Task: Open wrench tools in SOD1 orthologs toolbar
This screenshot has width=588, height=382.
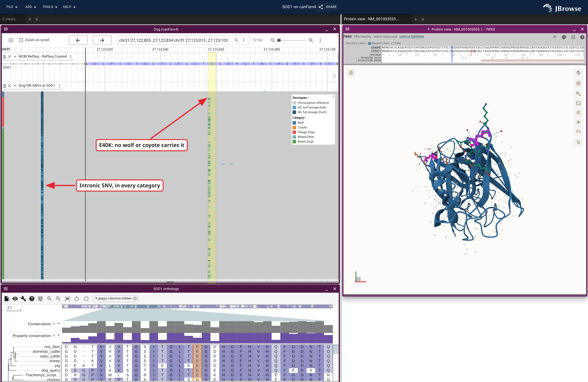Action: (x=23, y=299)
